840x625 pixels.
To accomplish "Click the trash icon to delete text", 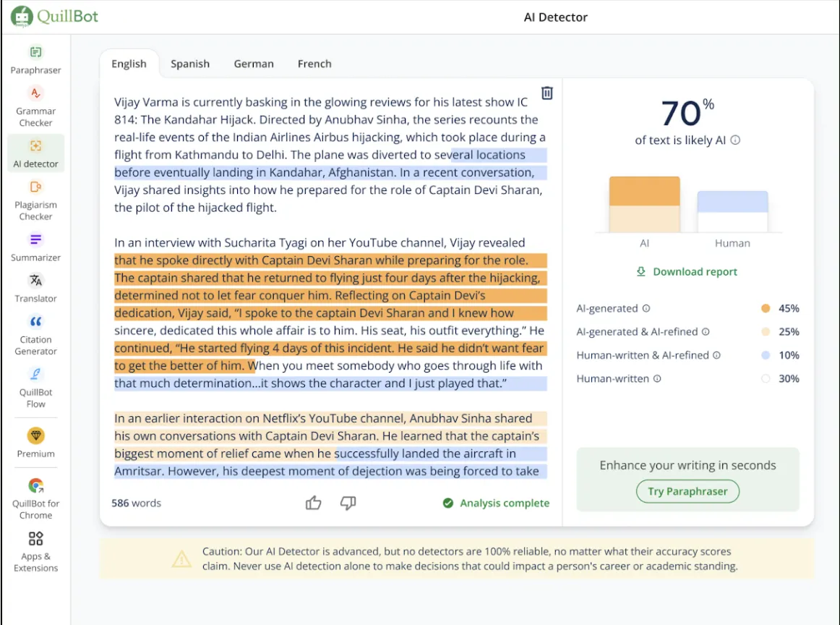I will tap(547, 93).
